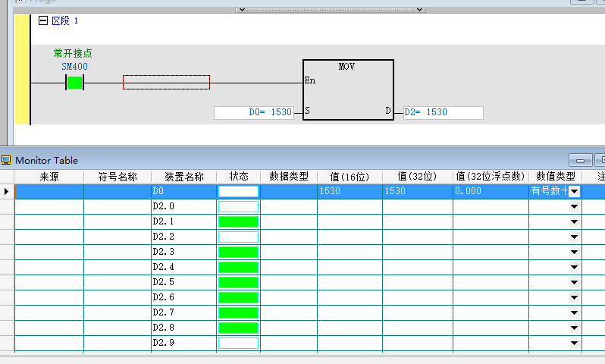
Task: Click the 装置名称 column header
Action: pos(183,177)
